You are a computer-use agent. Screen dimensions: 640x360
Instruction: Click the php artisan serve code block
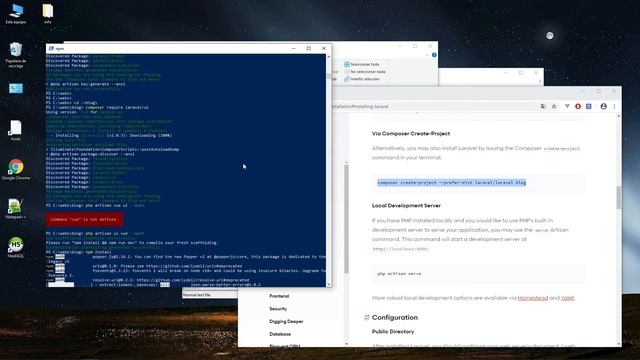pos(478,273)
